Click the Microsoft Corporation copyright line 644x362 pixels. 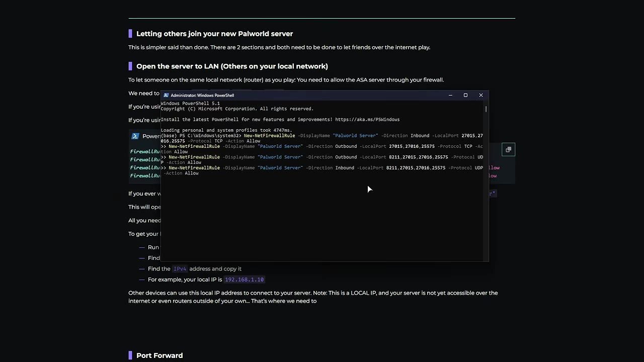(237, 109)
